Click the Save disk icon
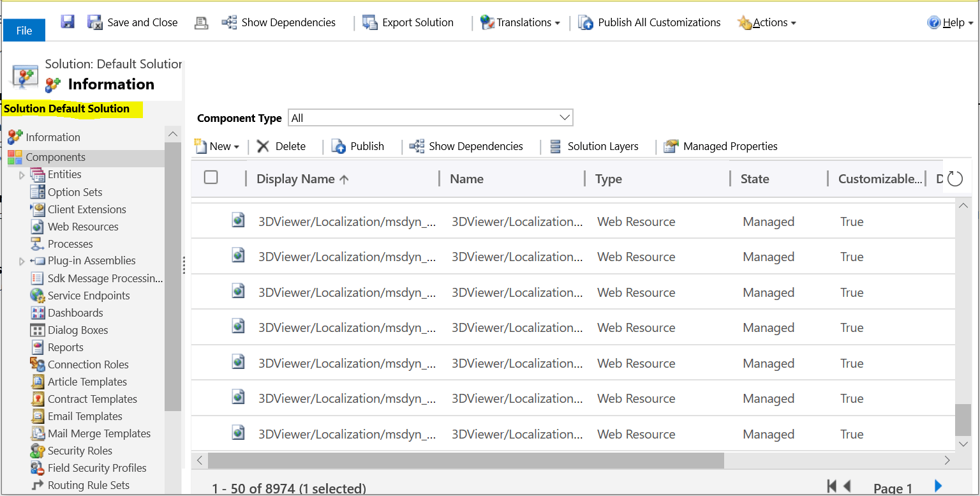Viewport: 980px width, 496px height. (x=68, y=22)
